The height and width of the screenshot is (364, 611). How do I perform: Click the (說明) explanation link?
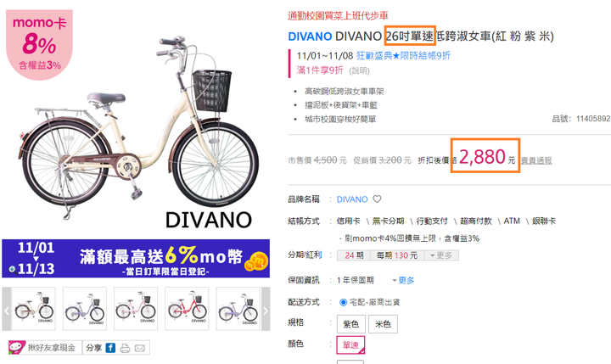[x=359, y=71]
